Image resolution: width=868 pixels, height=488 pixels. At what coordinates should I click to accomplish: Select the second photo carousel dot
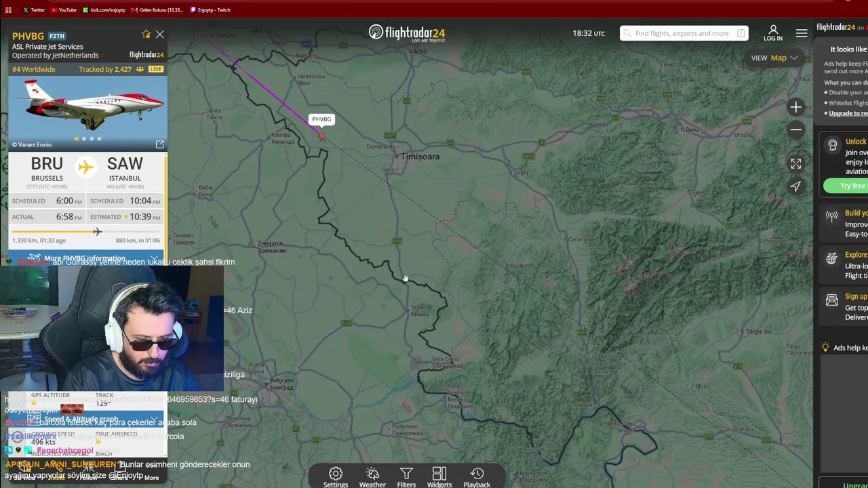pyautogui.click(x=84, y=139)
